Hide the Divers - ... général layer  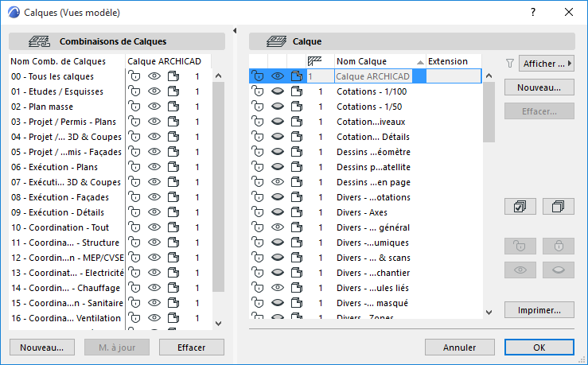278,227
